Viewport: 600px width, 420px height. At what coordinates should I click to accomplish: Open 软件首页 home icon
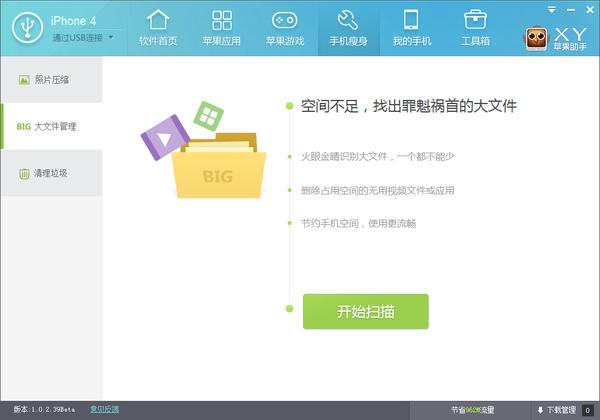[158, 20]
